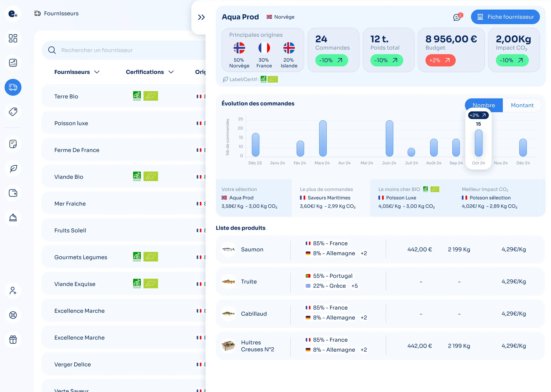Click Poisson sélection under Meilleur impact CO₂
This screenshot has height=392, width=551.
pos(490,198)
